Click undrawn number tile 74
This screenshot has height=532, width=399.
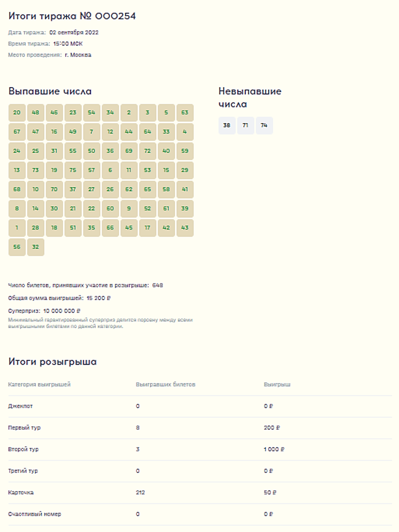[x=264, y=126]
